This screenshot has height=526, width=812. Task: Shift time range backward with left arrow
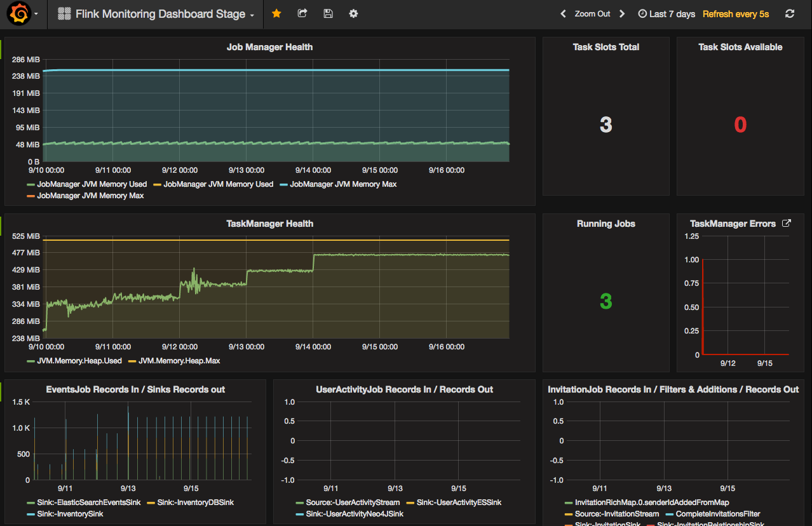[562, 13]
